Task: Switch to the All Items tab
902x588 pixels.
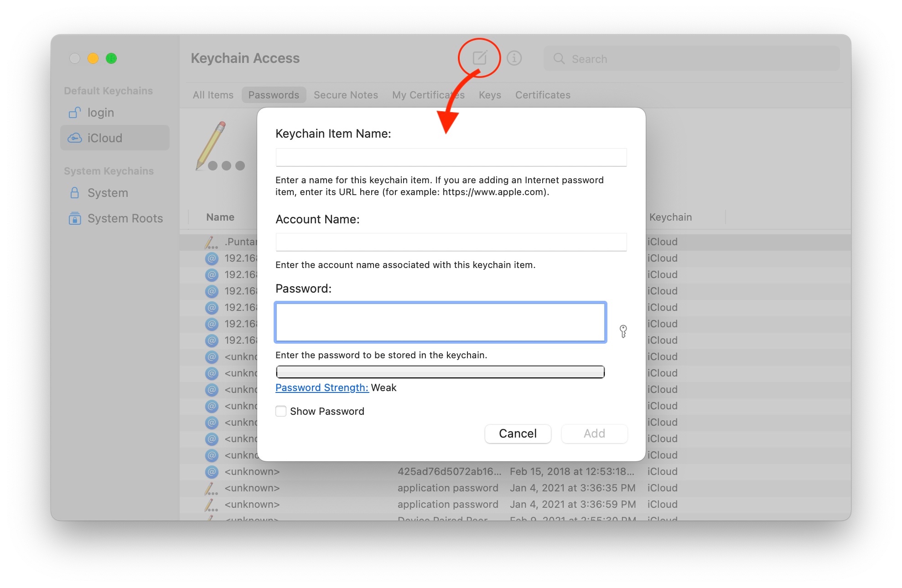Action: [x=213, y=95]
